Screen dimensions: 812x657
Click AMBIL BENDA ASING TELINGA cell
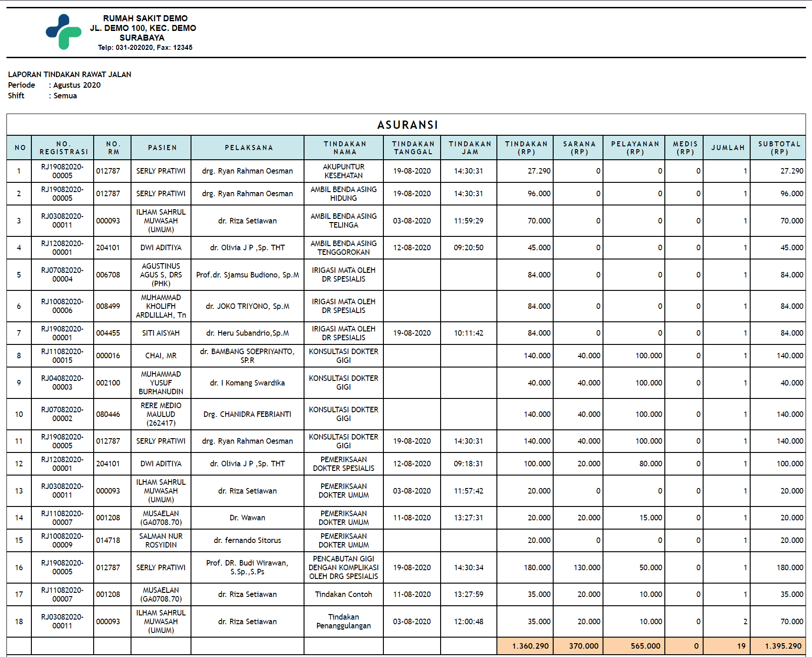(344, 220)
